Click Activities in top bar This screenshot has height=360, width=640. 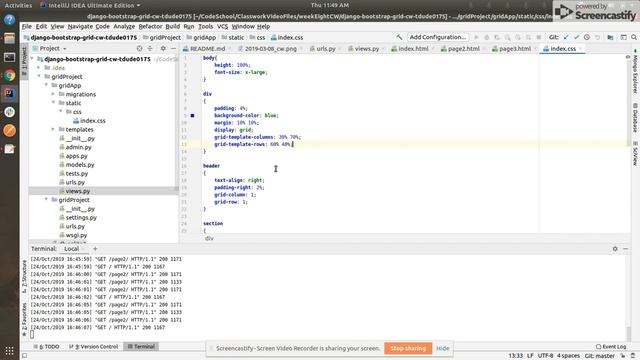18,5
